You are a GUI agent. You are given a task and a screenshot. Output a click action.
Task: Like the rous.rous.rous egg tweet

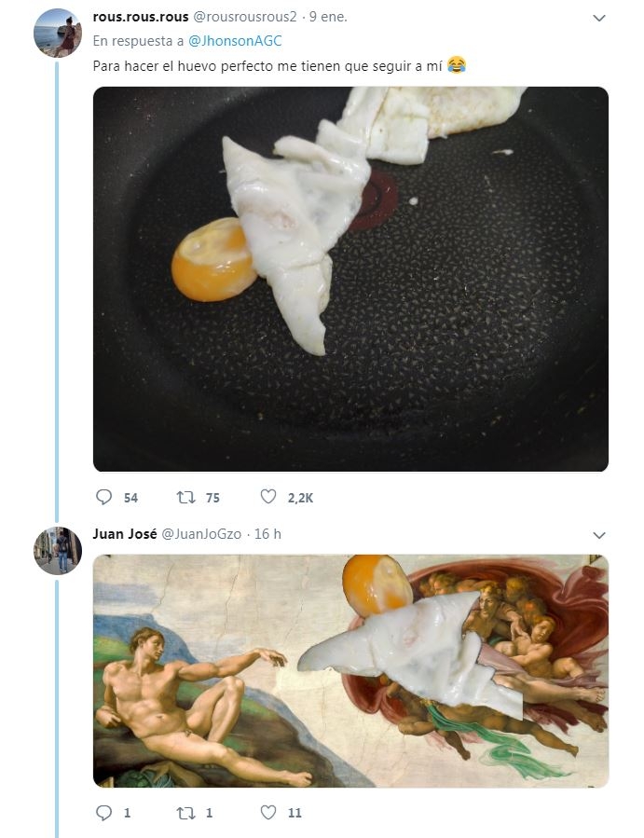coord(268,498)
